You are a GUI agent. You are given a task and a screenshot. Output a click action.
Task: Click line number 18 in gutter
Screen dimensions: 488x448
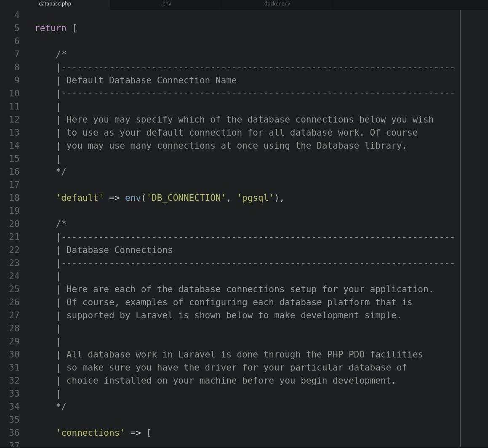(14, 198)
